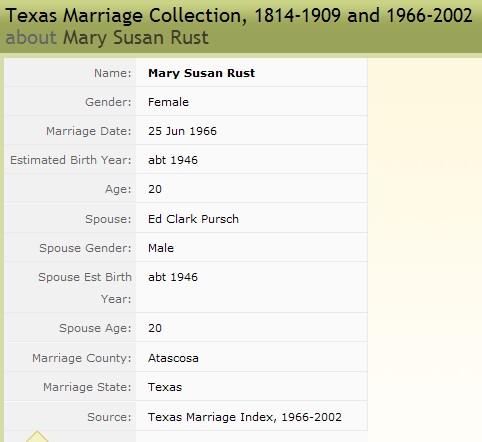Click the Texas Marriage Index, 1966-2002 source text

pyautogui.click(x=245, y=417)
